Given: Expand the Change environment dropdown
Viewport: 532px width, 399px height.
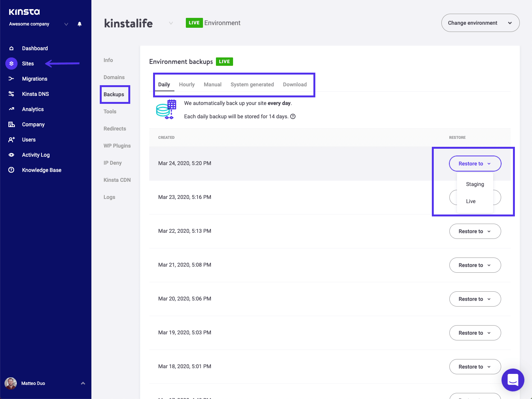Looking at the screenshot, I should [x=480, y=23].
